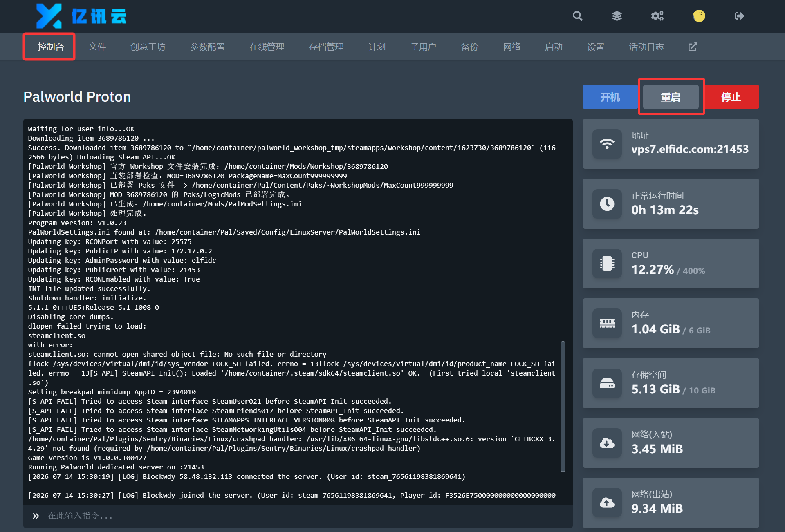The width and height of the screenshot is (785, 532).
Task: Switch to the 文件 tab
Action: pyautogui.click(x=97, y=47)
